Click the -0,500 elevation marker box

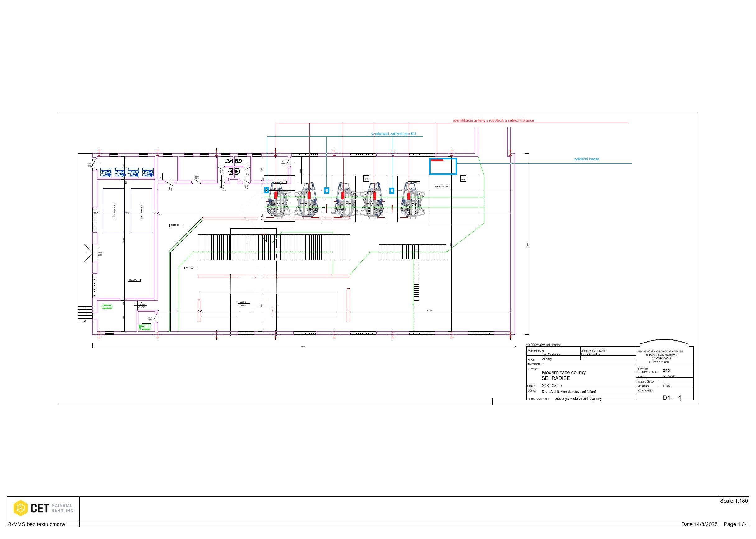(x=243, y=302)
